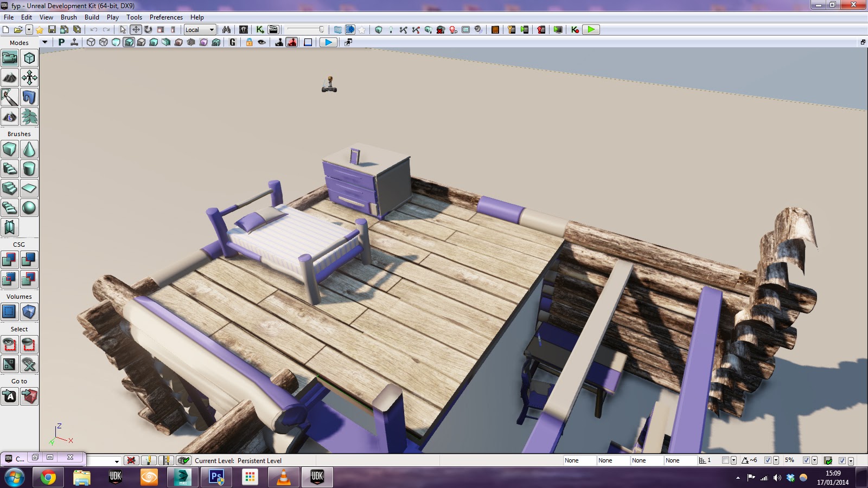Toggle drag grid snapping checkbox
The width and height of the screenshot is (868, 488).
(x=725, y=460)
